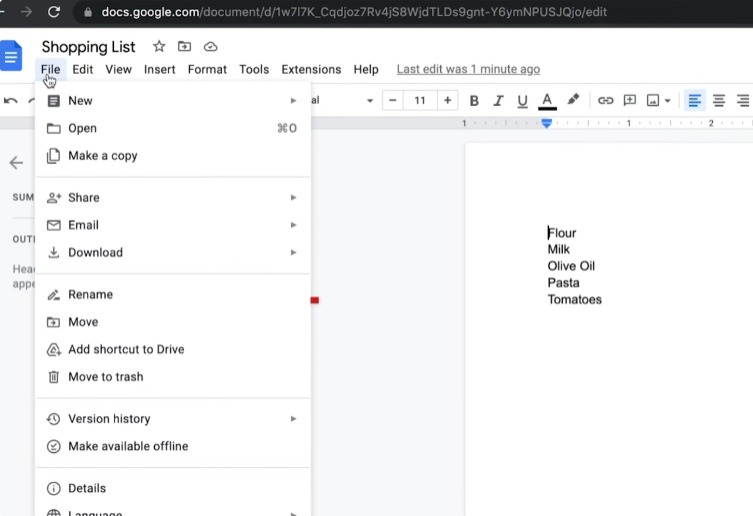Image resolution: width=753 pixels, height=516 pixels.
Task: Select Make a copy
Action: click(172, 156)
